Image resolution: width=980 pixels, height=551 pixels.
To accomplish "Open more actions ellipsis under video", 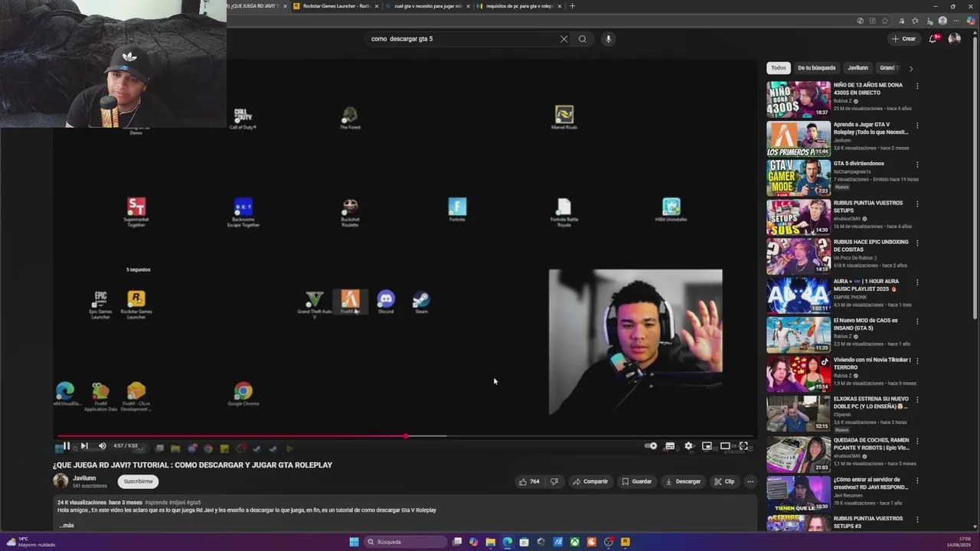I will tap(750, 481).
